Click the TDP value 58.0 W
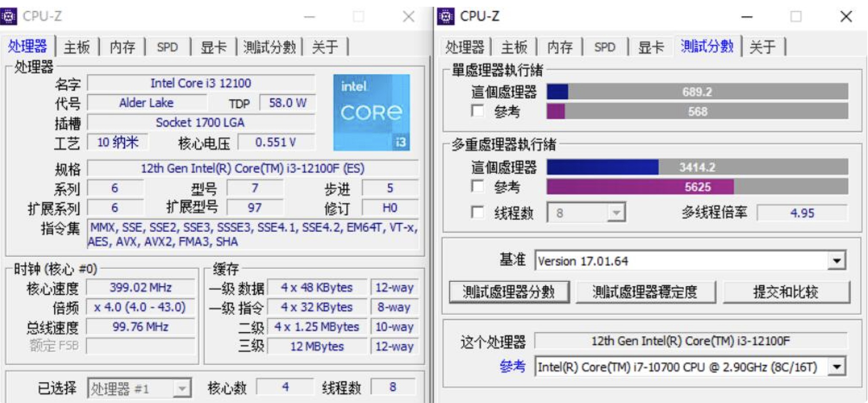868x403 pixels. click(288, 103)
